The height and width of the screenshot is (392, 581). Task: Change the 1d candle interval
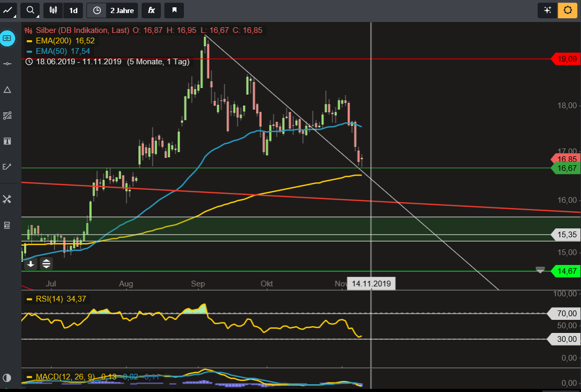(x=73, y=10)
